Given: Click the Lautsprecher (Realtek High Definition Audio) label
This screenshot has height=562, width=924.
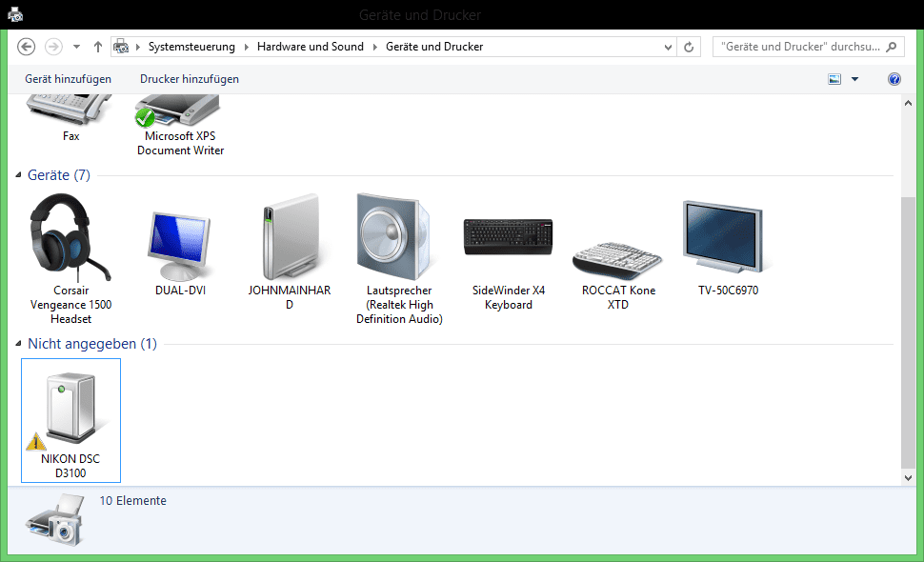Looking at the screenshot, I should coord(399,305).
